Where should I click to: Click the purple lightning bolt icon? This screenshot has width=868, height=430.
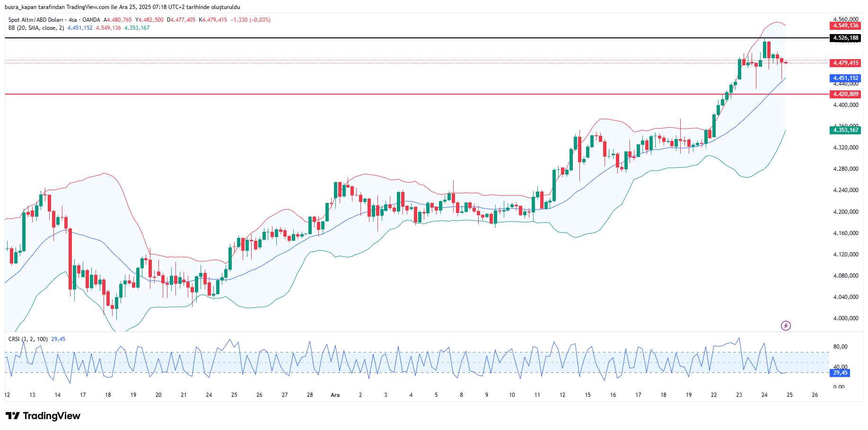click(786, 325)
